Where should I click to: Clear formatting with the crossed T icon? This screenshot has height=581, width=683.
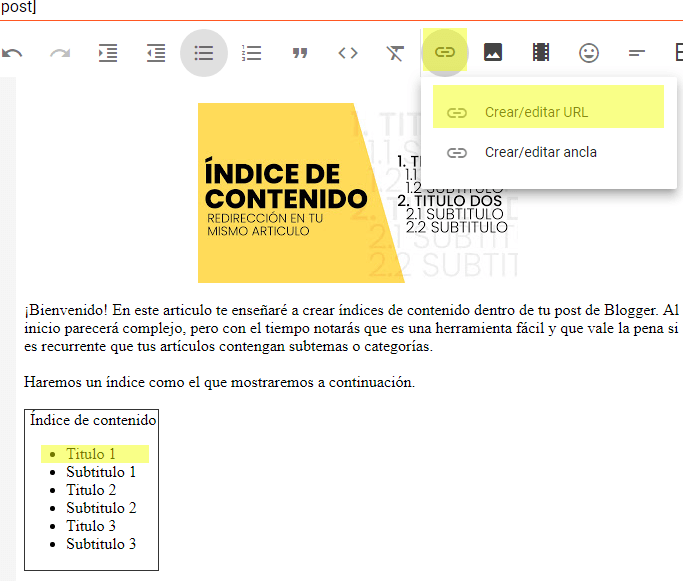[395, 53]
